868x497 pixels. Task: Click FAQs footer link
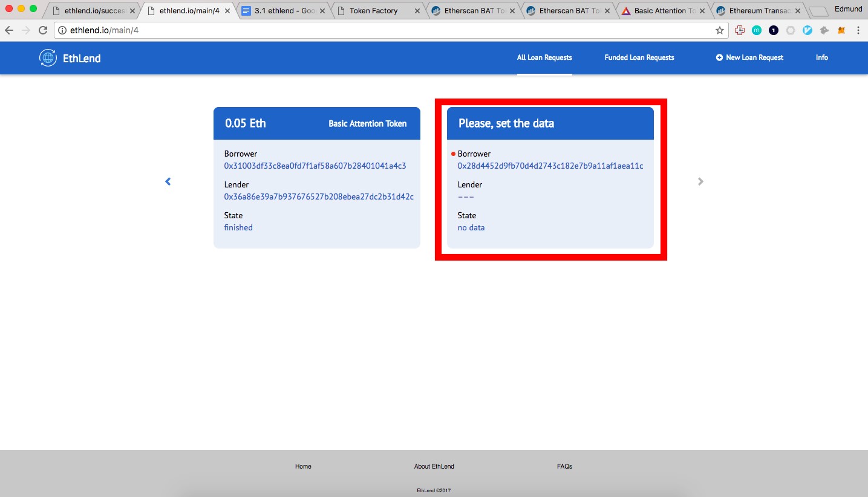click(x=564, y=466)
